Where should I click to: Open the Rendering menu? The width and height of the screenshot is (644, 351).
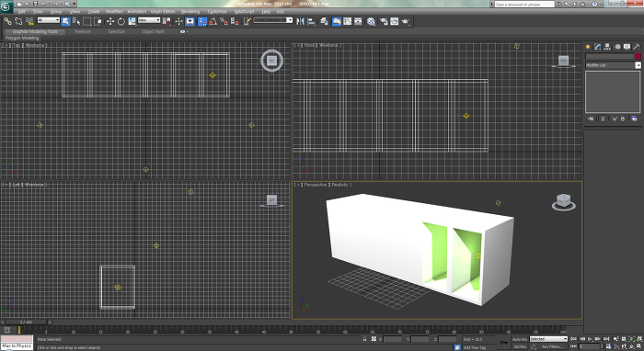click(190, 11)
